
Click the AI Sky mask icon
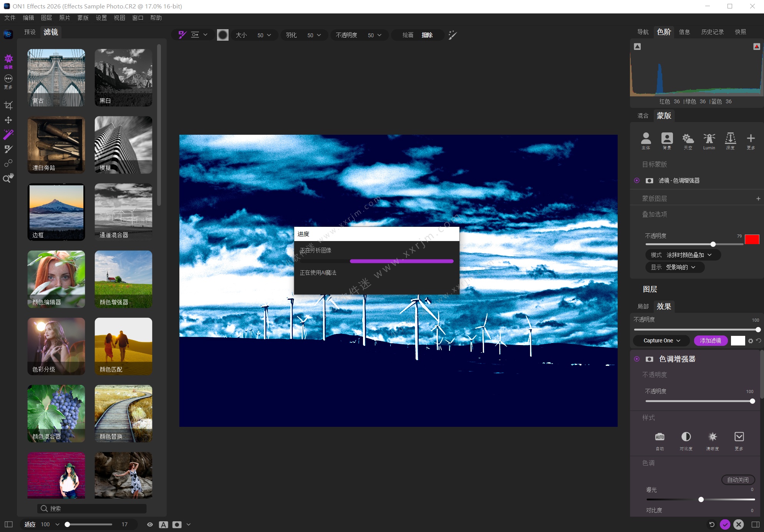tap(688, 139)
